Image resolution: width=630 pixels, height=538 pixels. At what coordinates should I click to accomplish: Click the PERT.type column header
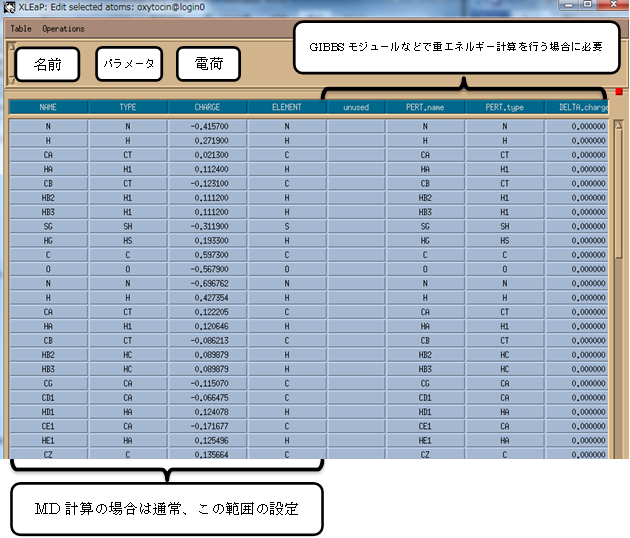coord(504,106)
